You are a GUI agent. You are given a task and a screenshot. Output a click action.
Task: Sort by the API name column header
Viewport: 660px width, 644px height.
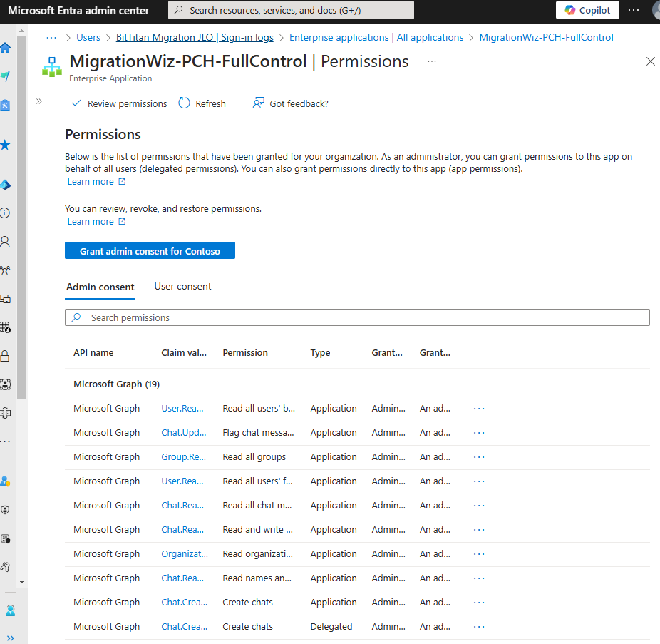93,353
